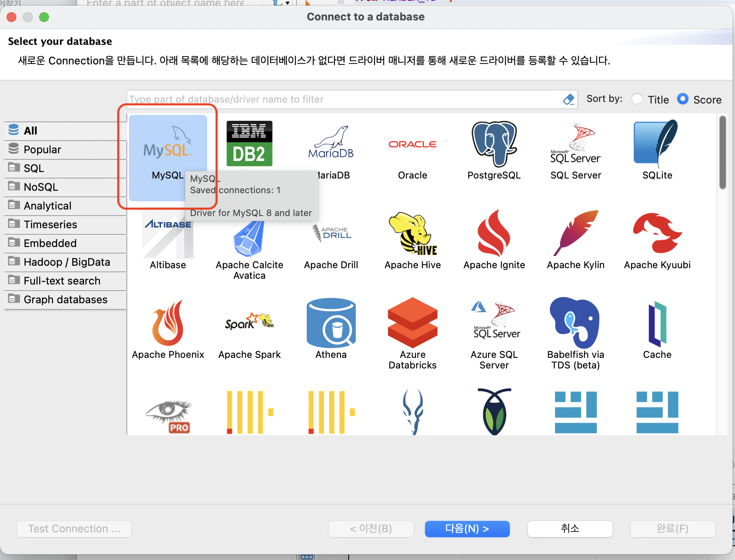735x560 pixels.
Task: Select the Apache Phoenix icon
Action: (168, 323)
